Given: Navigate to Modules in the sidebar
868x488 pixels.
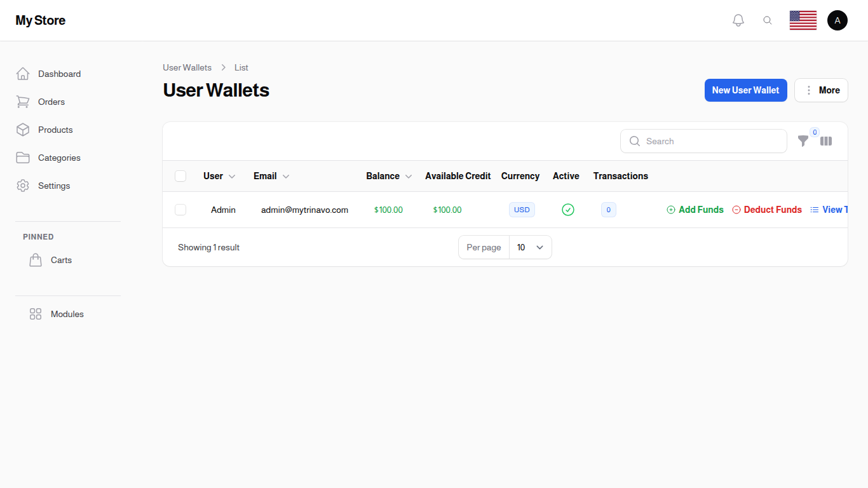Looking at the screenshot, I should pos(67,314).
